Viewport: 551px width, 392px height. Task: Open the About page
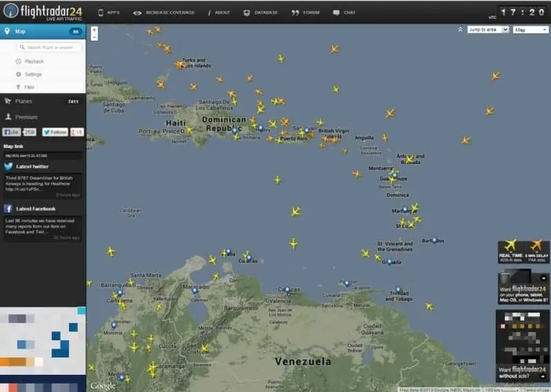coord(218,12)
